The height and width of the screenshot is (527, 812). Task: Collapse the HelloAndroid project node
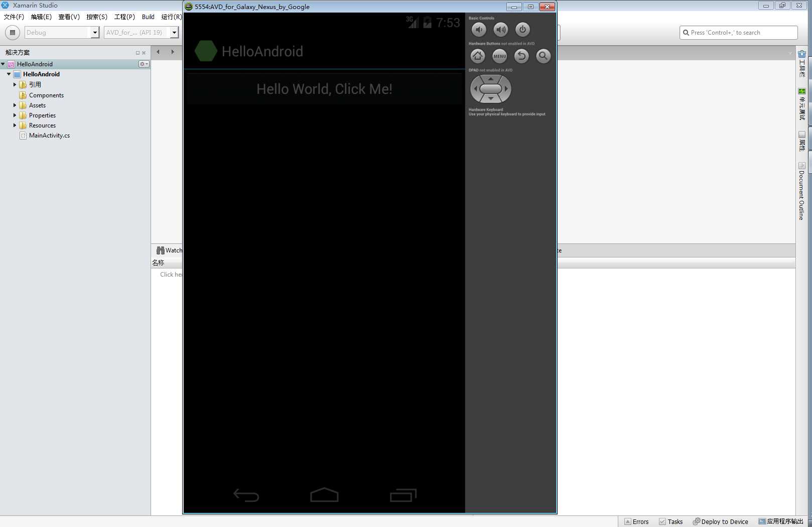tap(9, 74)
